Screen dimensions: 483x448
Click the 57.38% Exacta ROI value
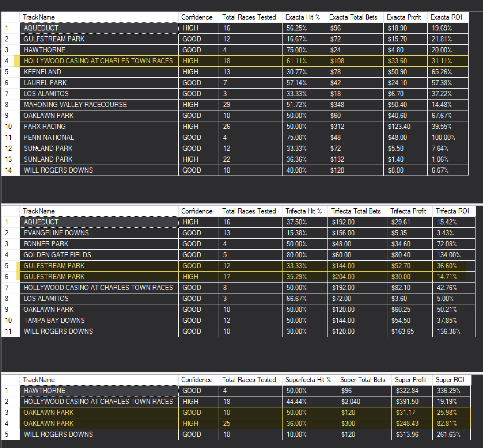pos(448,83)
